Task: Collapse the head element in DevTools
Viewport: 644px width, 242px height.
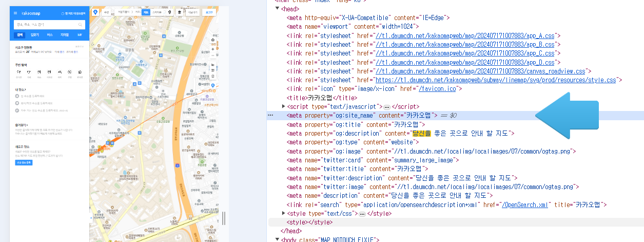Action: click(x=278, y=9)
